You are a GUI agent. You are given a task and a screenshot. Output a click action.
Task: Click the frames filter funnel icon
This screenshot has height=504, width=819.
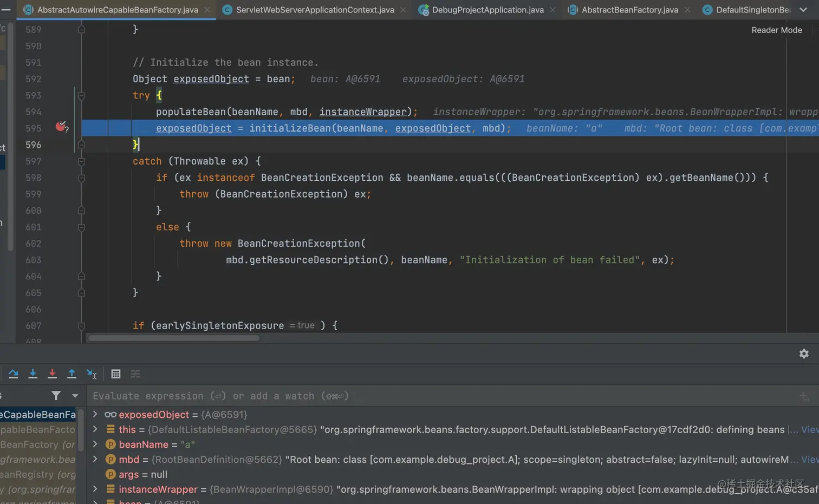click(56, 396)
